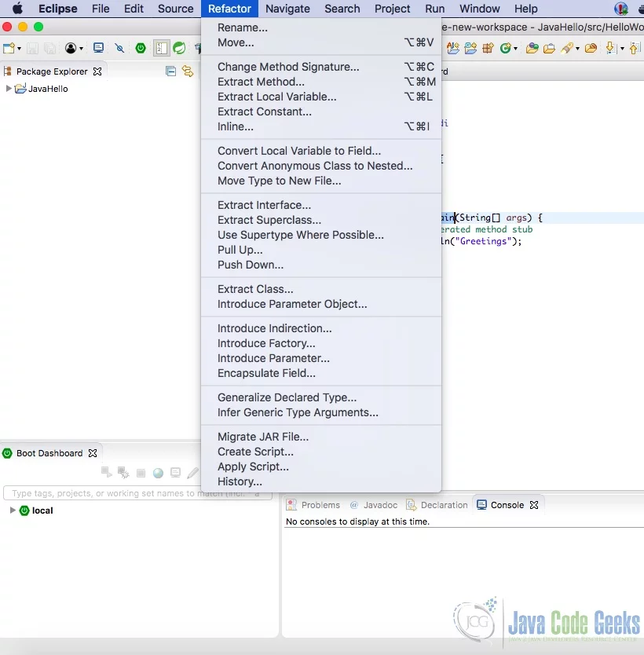This screenshot has height=655, width=644.
Task: Choose Change Method Signature... menu item
Action: coord(321,67)
